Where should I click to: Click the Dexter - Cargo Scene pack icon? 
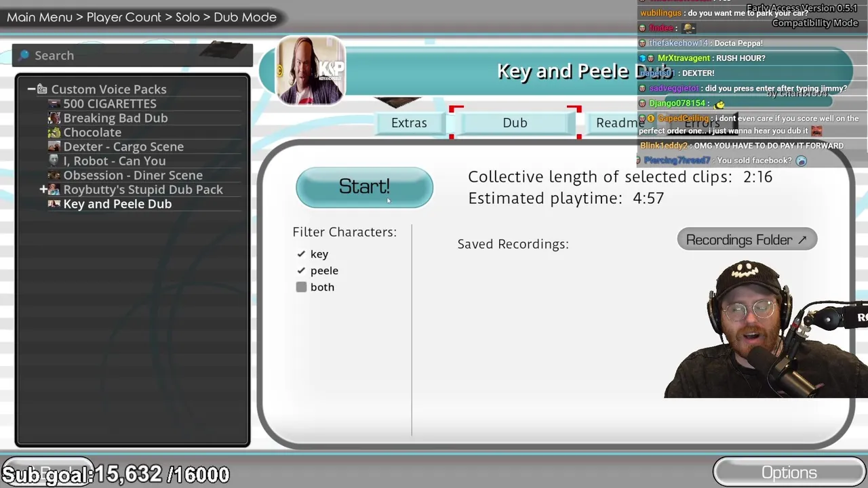coord(54,146)
